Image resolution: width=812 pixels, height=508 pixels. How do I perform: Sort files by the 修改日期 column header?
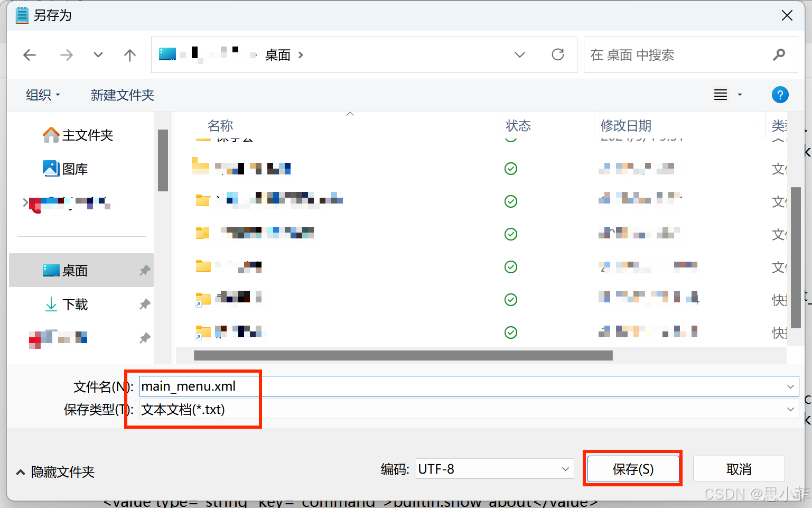tap(626, 126)
